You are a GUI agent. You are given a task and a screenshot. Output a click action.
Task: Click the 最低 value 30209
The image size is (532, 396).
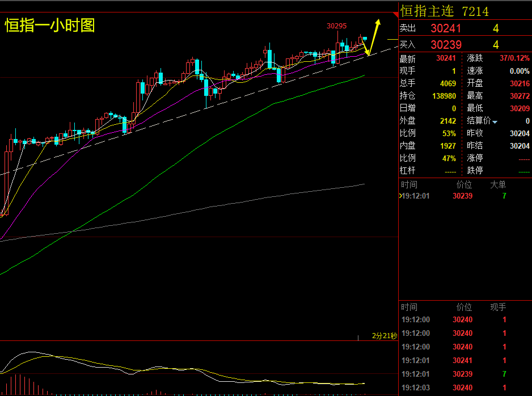point(520,108)
